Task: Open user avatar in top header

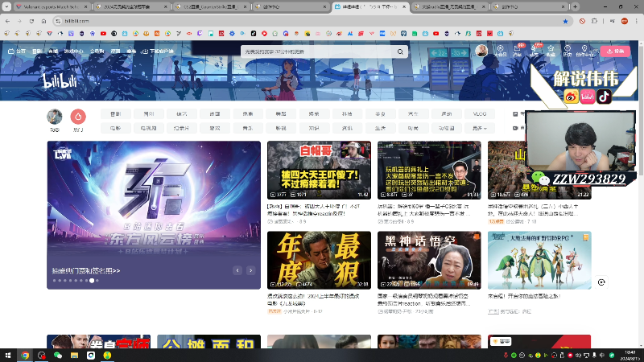Action: coord(481,51)
